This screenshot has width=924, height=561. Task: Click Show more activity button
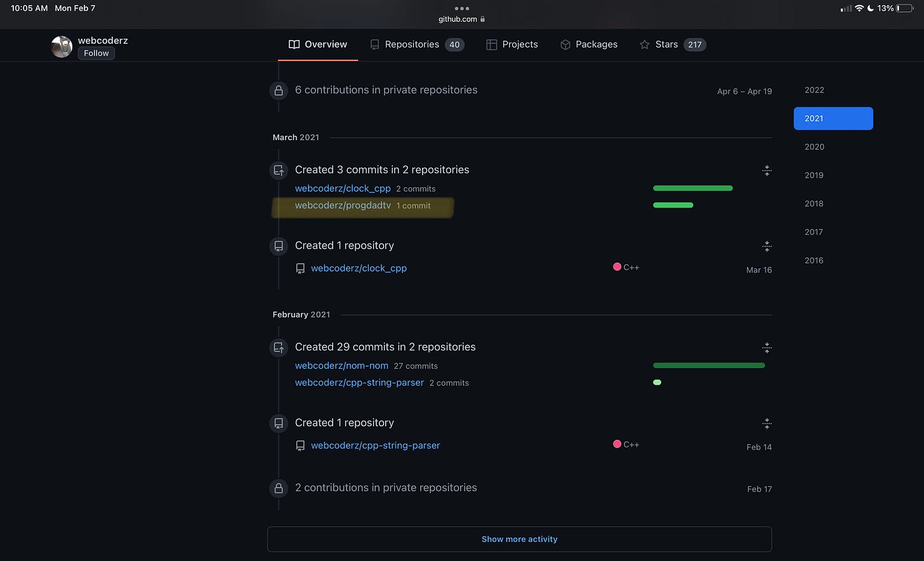pos(519,539)
